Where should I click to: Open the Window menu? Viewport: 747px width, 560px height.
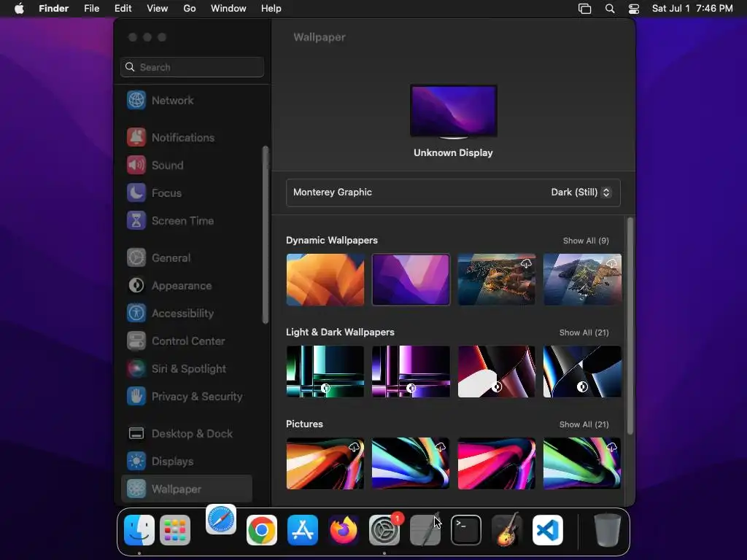click(x=228, y=9)
